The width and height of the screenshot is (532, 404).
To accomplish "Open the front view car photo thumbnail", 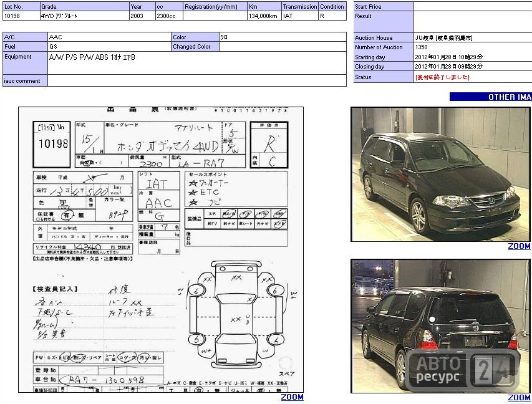I will pos(440,175).
